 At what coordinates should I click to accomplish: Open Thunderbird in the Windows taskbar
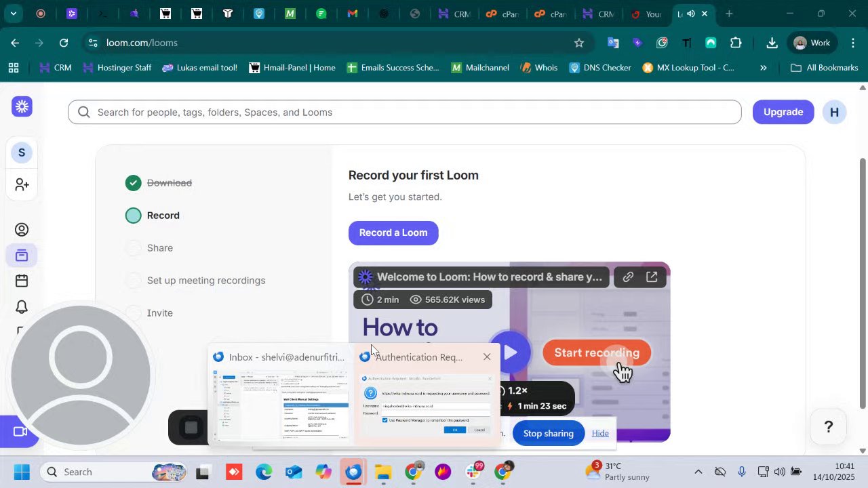pyautogui.click(x=353, y=472)
